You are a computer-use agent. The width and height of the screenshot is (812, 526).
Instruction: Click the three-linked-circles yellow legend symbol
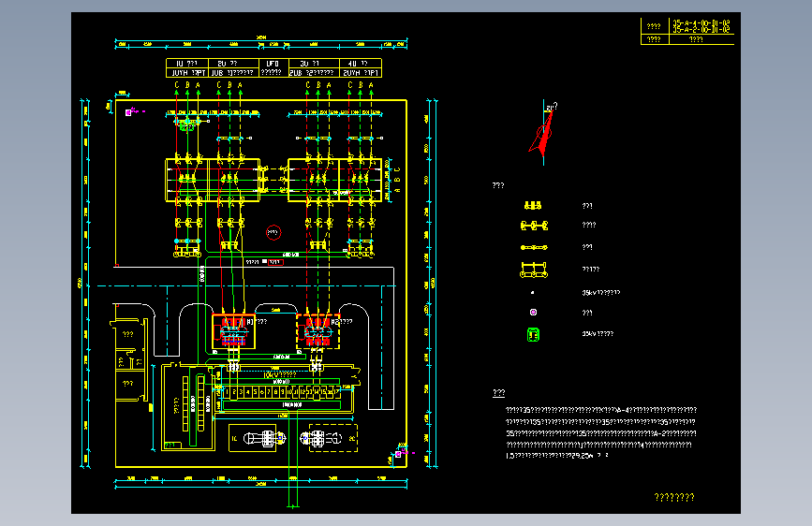(534, 226)
